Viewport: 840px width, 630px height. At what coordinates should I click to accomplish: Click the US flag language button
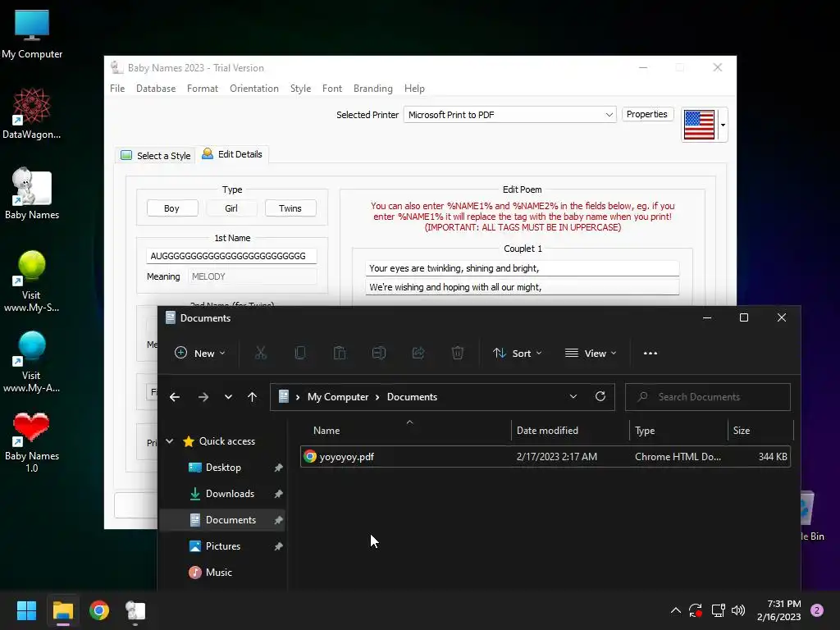click(x=699, y=125)
